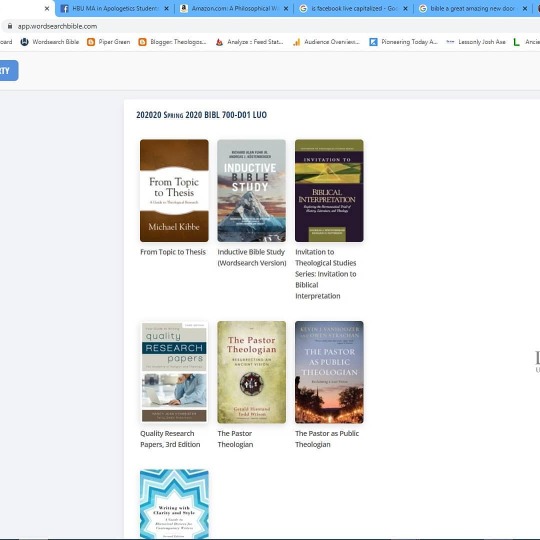540x540 pixels.
Task: Click the Feed Stat flame icon
Action: (219, 42)
